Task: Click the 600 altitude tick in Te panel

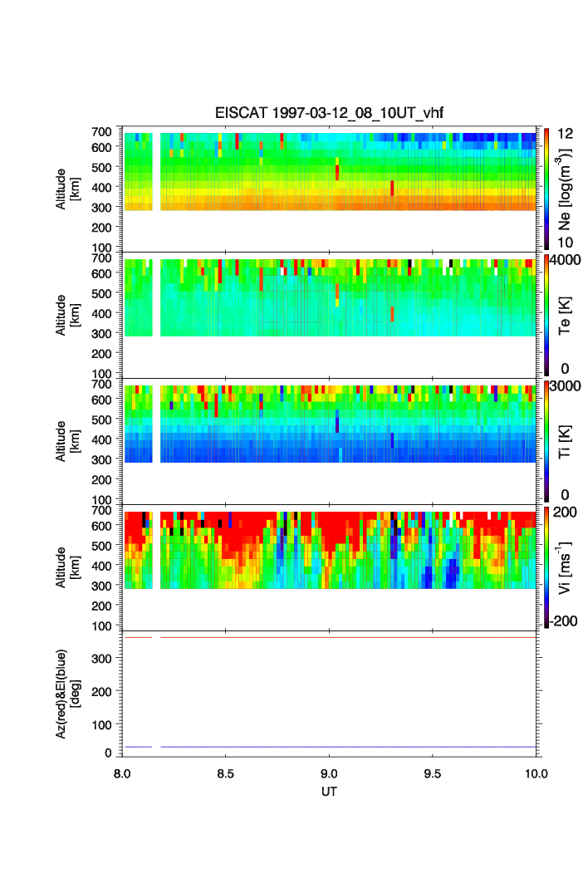Action: [102, 273]
